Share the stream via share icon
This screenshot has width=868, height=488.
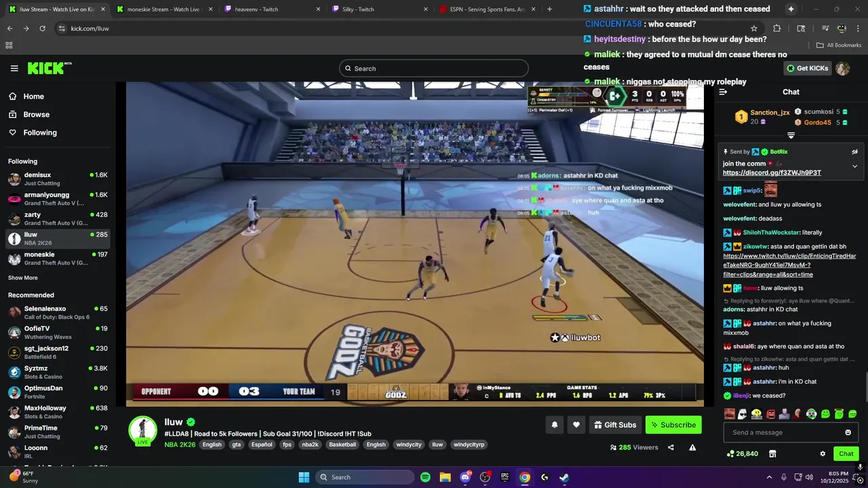click(671, 447)
